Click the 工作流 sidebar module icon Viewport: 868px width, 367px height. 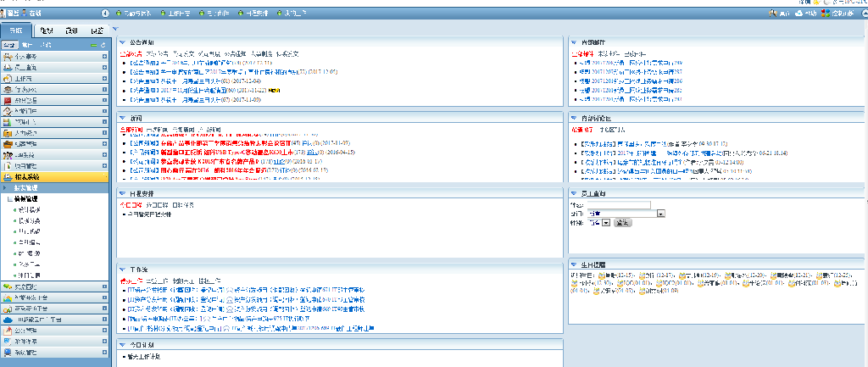7,79
